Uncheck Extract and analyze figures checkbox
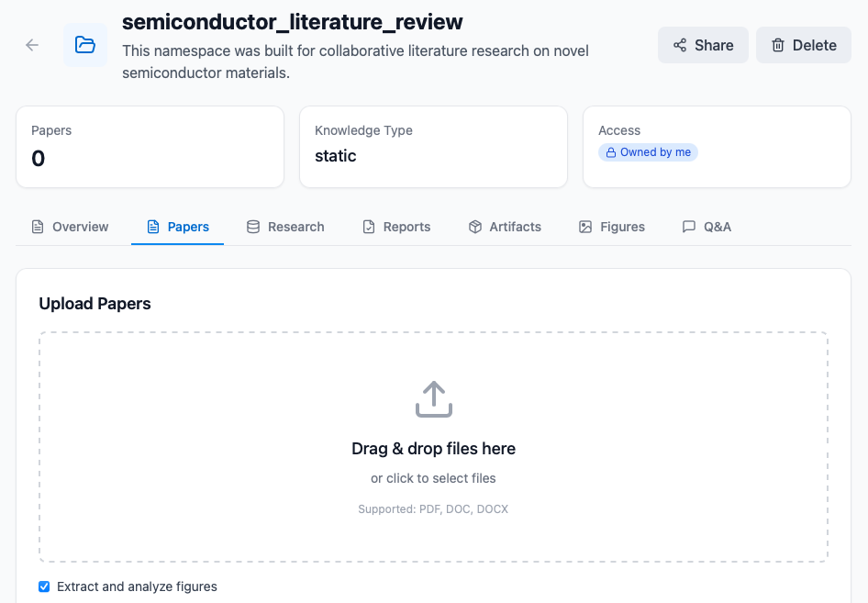 click(x=44, y=586)
